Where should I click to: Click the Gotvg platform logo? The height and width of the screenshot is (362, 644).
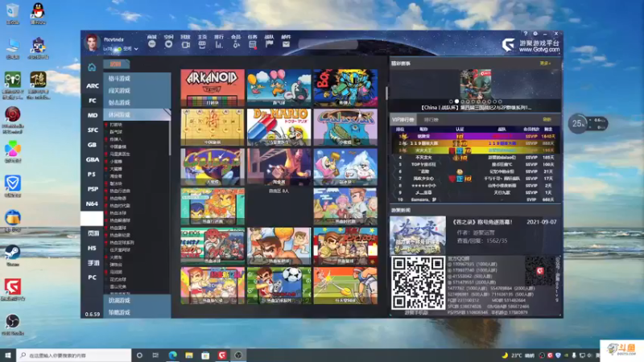click(x=530, y=45)
